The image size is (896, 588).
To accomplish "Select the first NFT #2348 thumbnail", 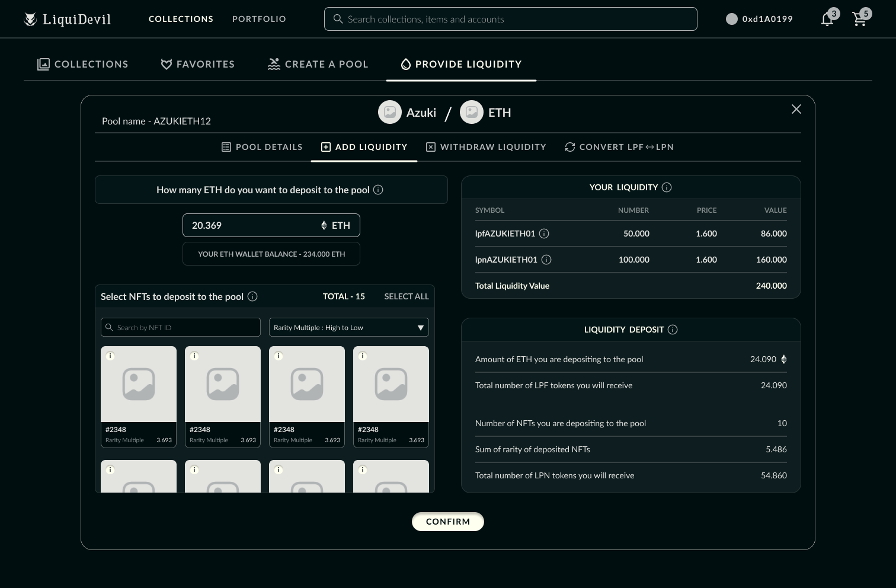I will click(139, 384).
